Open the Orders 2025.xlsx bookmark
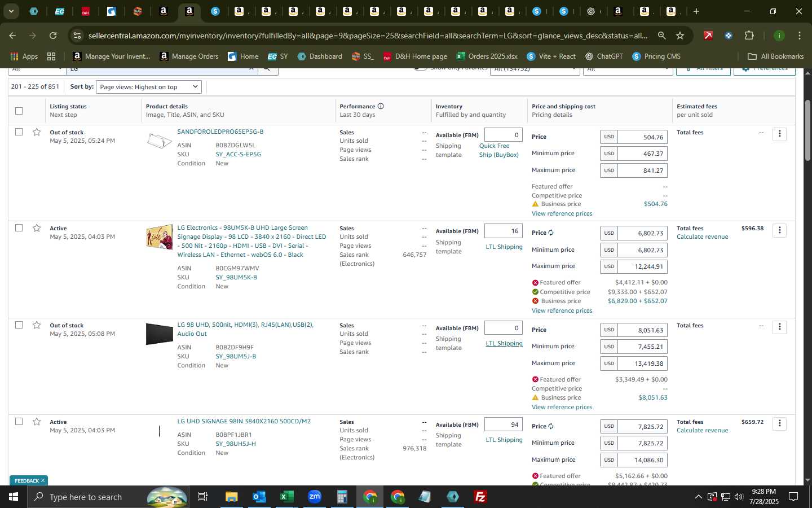The width and height of the screenshot is (812, 508). [487, 56]
